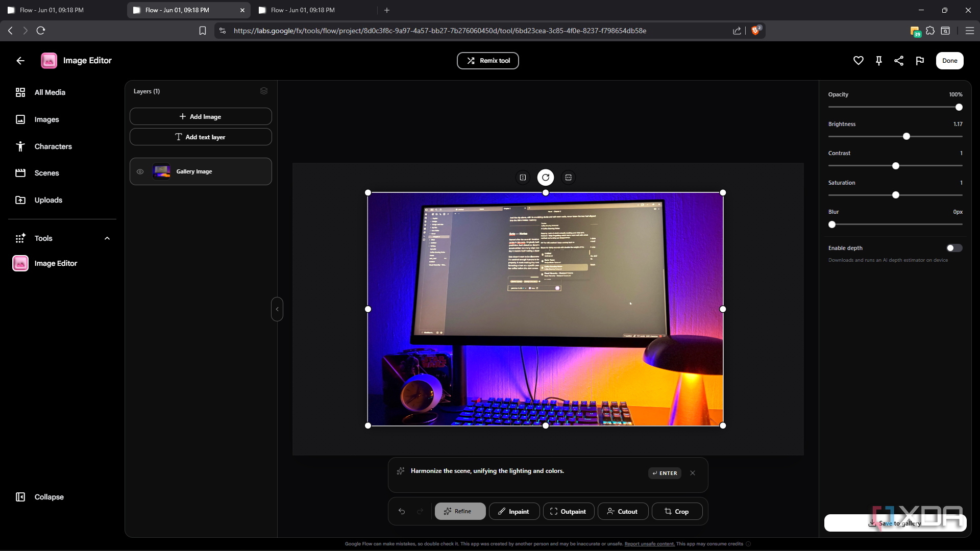Open All Media in the sidebar
The height and width of the screenshot is (551, 980).
40,92
